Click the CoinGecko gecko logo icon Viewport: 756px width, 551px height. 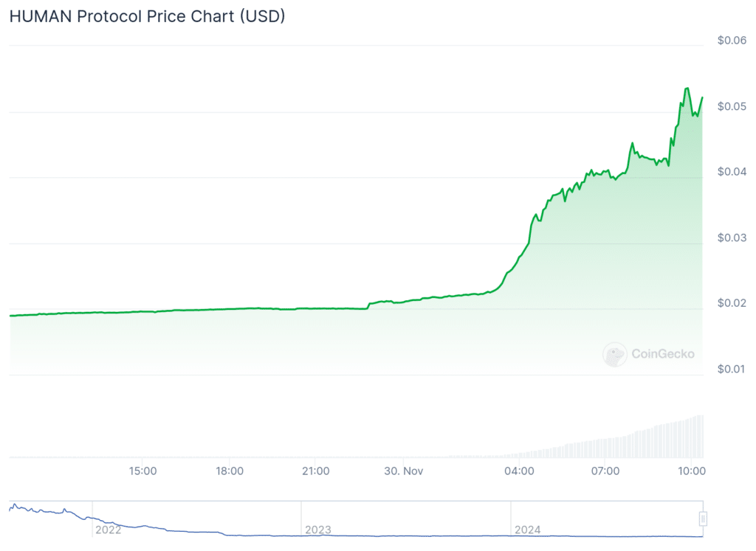pyautogui.click(x=614, y=355)
